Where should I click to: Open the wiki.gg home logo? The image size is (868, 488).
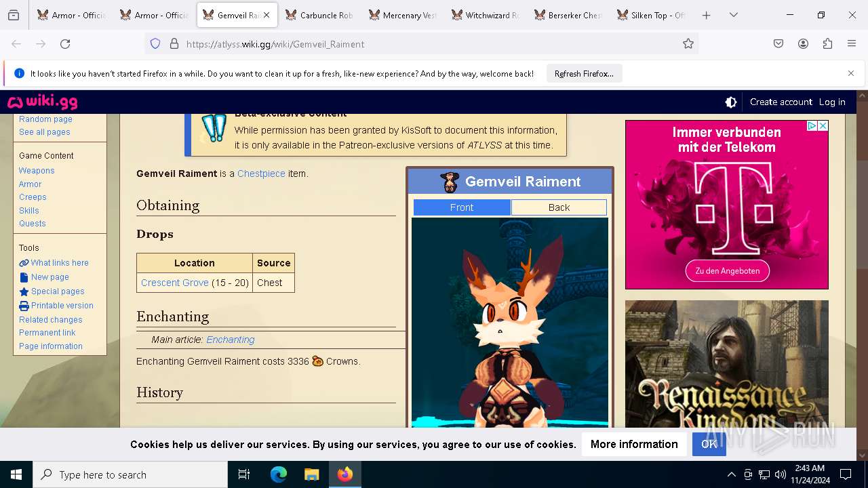tap(42, 102)
